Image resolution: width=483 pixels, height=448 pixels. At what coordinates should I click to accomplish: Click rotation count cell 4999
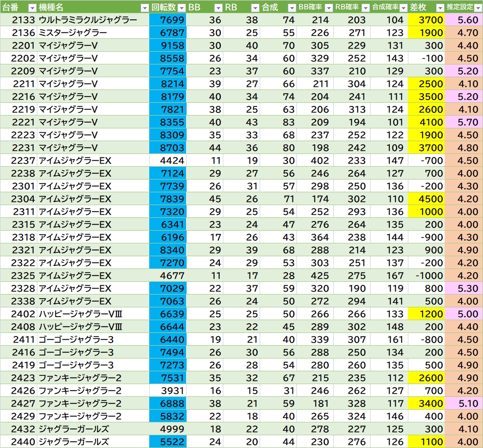click(168, 429)
